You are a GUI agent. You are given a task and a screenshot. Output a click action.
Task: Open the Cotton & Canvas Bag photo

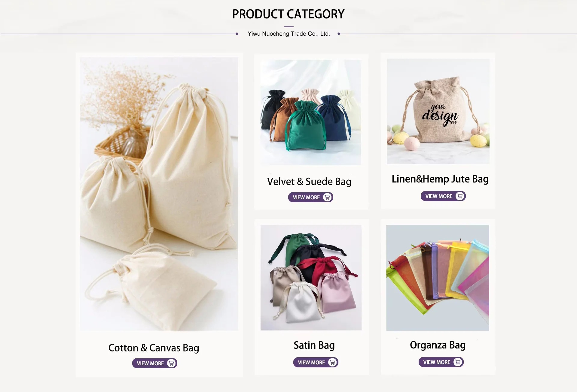[x=159, y=194]
